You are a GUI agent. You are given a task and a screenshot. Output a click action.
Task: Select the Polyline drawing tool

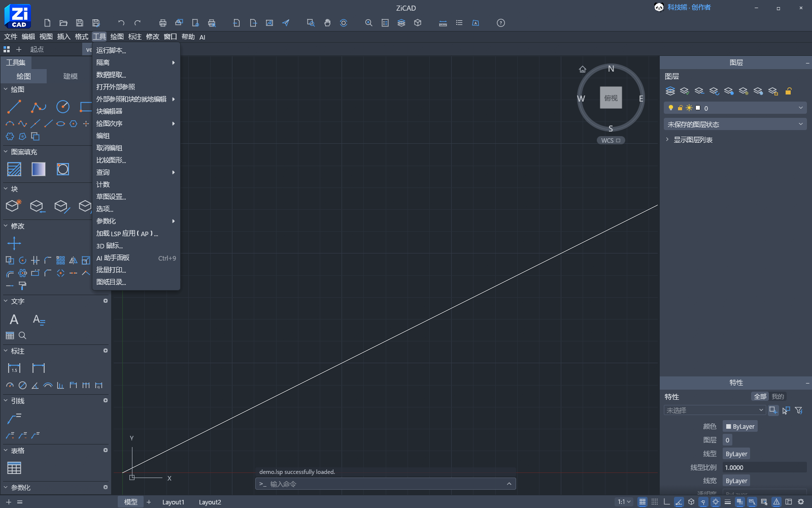click(39, 107)
